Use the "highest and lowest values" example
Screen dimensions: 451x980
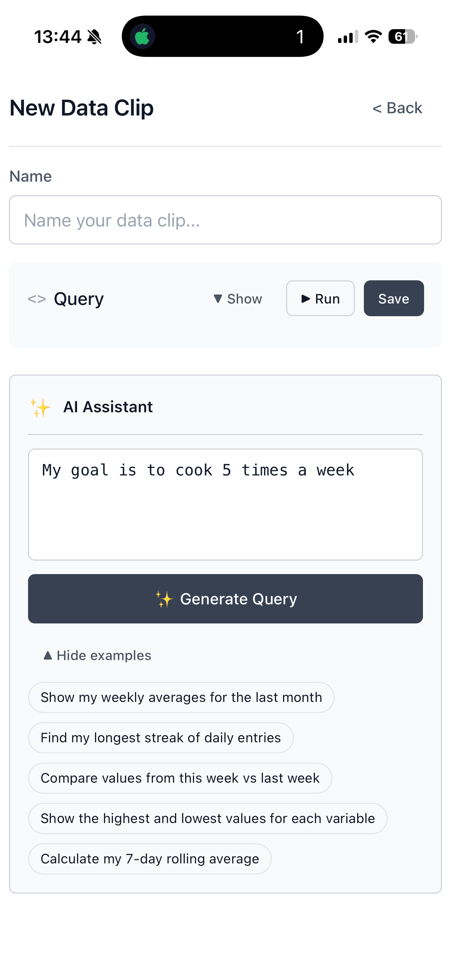(208, 818)
